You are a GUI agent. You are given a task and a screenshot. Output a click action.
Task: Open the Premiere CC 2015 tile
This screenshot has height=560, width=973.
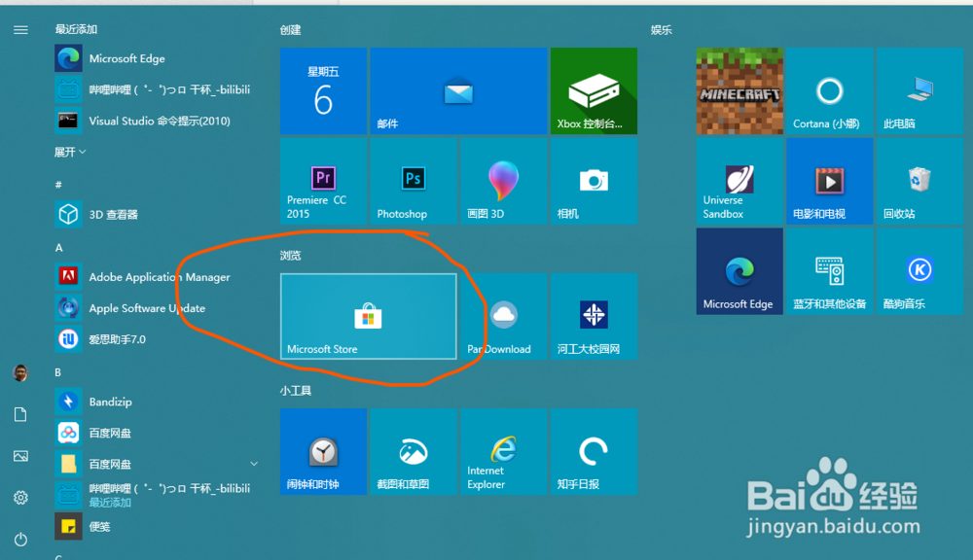(323, 181)
